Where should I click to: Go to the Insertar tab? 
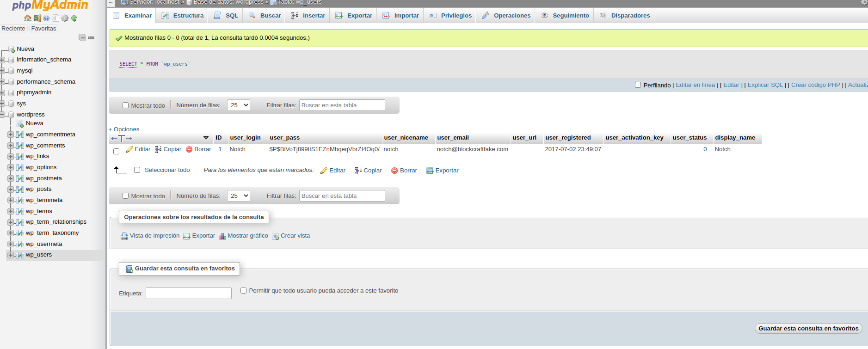tap(308, 16)
